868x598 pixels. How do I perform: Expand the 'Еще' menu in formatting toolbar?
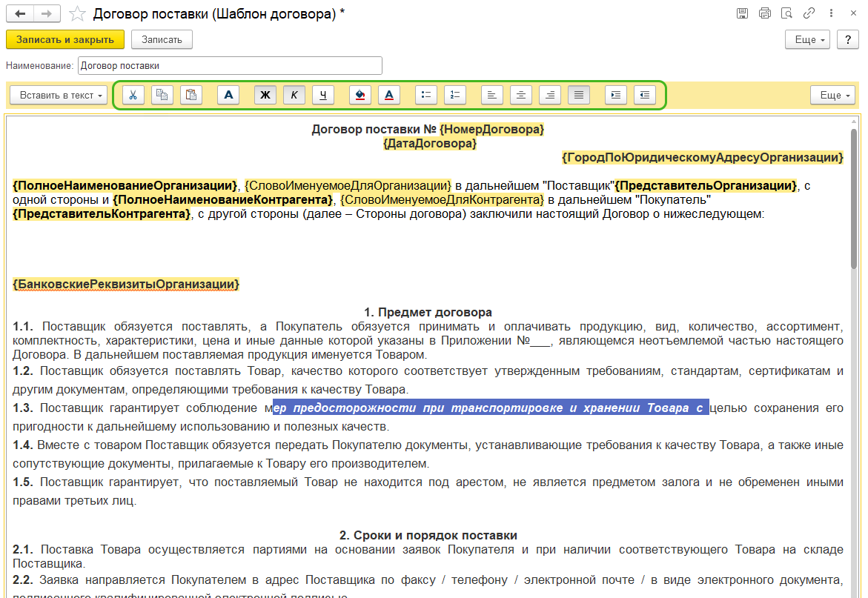(833, 95)
